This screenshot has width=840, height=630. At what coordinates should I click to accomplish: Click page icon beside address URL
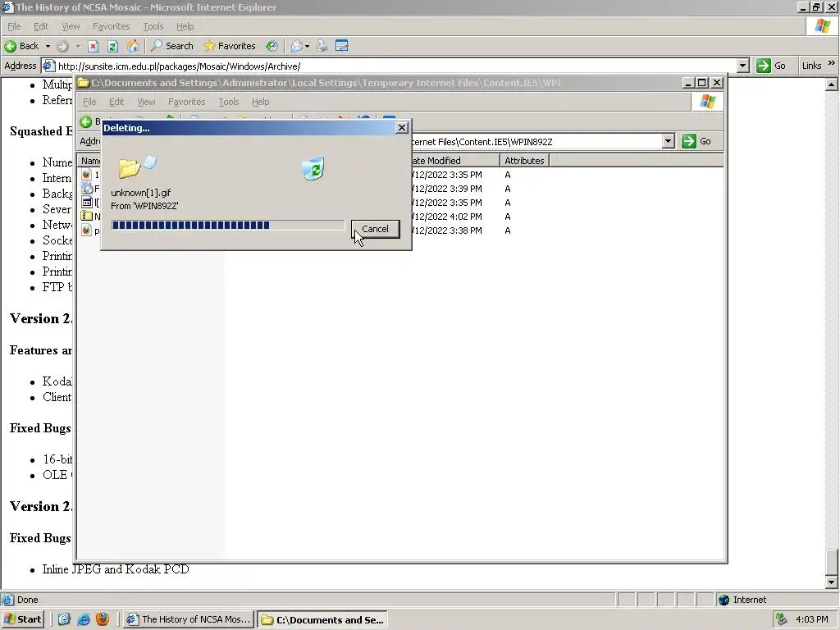pyautogui.click(x=48, y=66)
